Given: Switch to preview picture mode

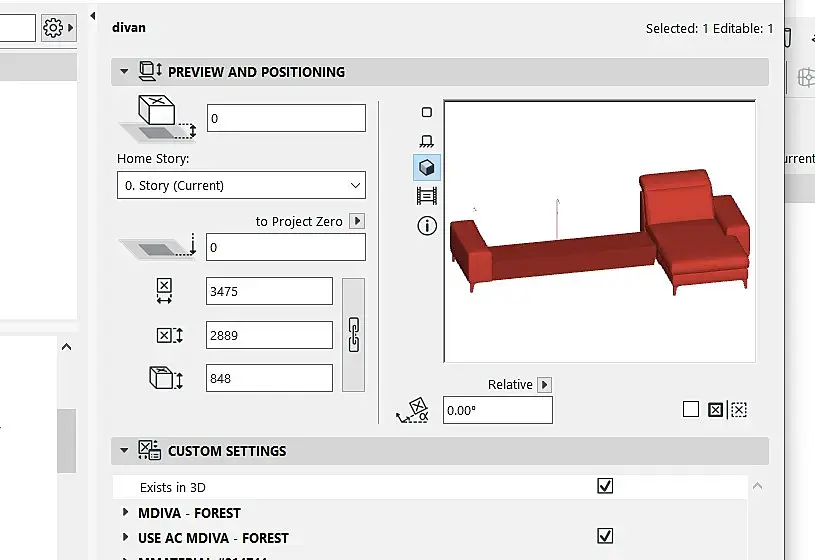Looking at the screenshot, I should click(x=427, y=196).
